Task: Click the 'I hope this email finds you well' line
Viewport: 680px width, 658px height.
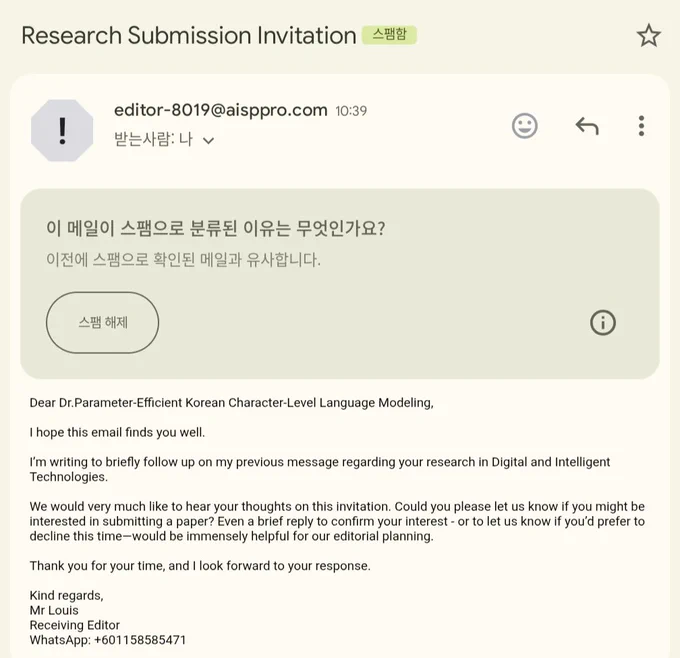Action: [x=117, y=432]
